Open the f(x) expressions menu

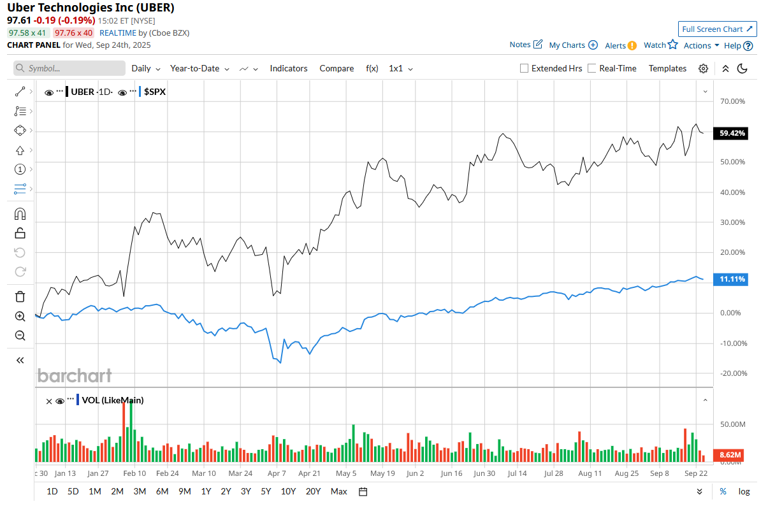point(372,68)
